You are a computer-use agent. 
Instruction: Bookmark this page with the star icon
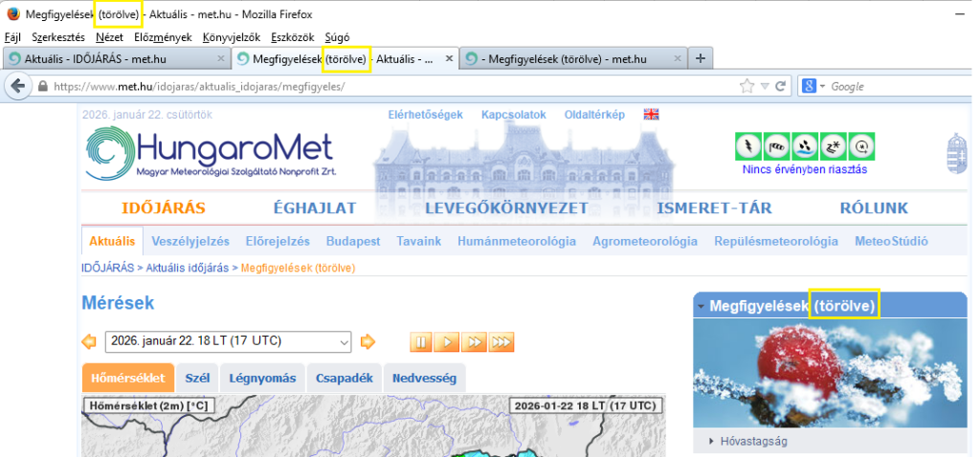[746, 86]
